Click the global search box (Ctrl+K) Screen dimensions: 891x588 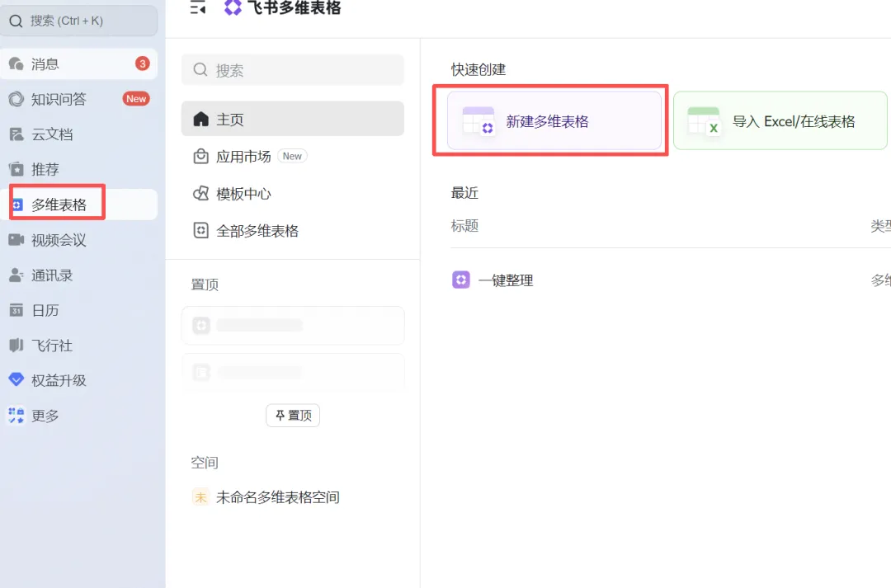[x=79, y=21]
